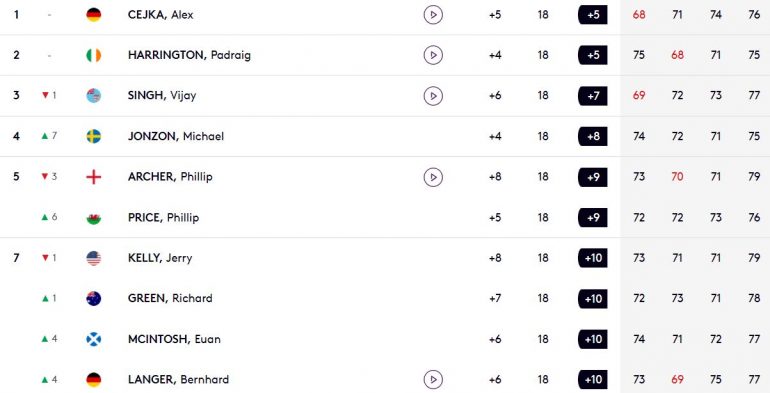The height and width of the screenshot is (393, 770).
Task: Open Vijay Singh's video play icon
Action: pyautogui.click(x=433, y=96)
